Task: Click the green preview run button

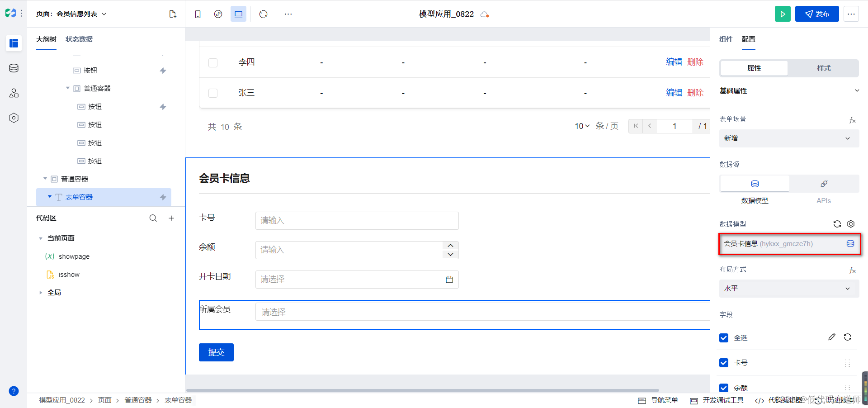Action: 783,14
